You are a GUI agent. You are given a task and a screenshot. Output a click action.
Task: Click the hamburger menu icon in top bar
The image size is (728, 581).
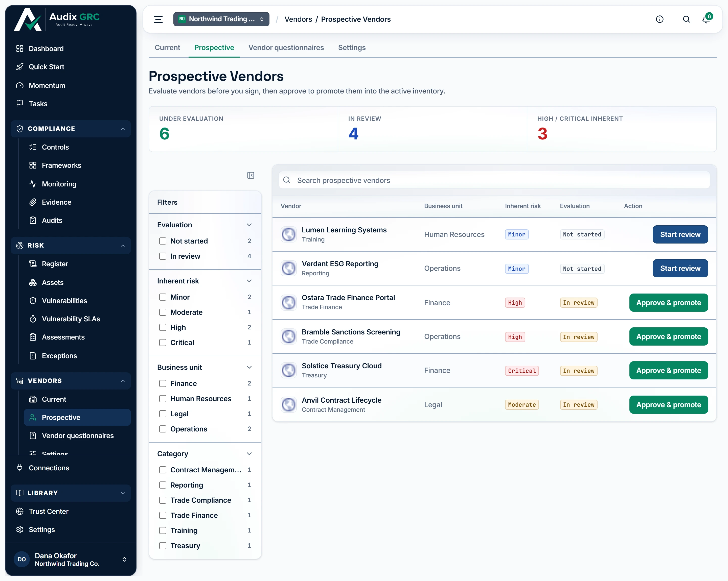tap(158, 19)
